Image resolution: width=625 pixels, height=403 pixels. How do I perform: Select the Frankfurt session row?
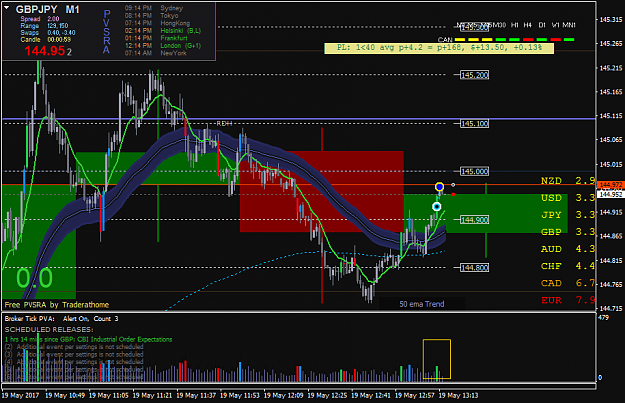(156, 38)
